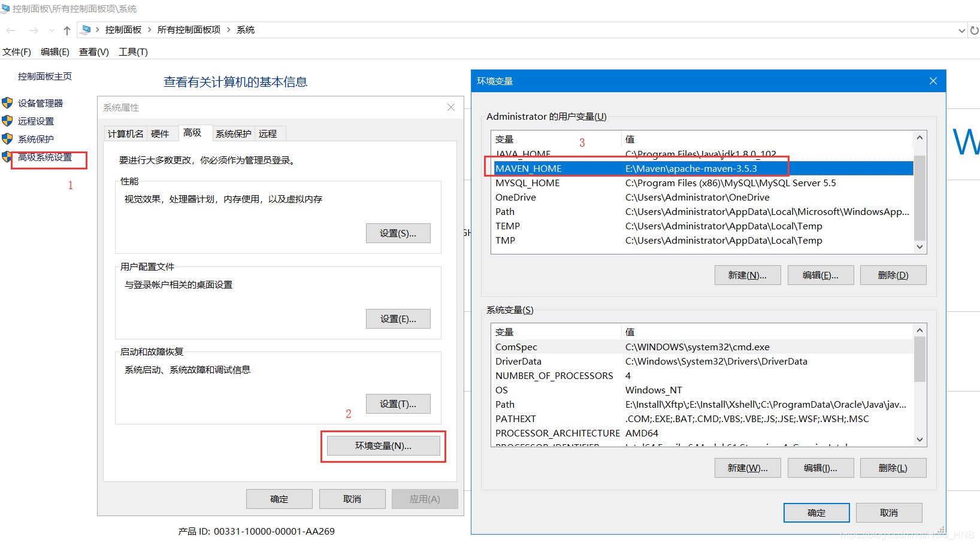Click 新建(W) system variable button
980x546 pixels.
[748, 468]
